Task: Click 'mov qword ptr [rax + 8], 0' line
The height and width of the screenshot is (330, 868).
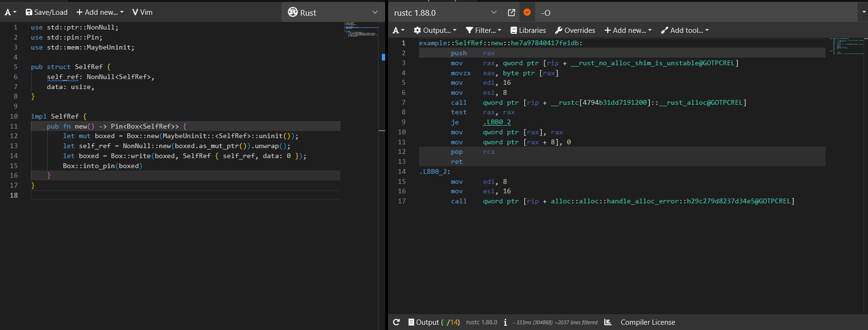Action: [511, 142]
